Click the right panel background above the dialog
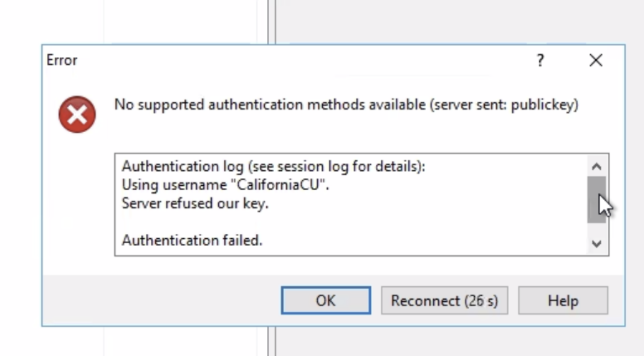This screenshot has width=644, height=356. coord(456,21)
